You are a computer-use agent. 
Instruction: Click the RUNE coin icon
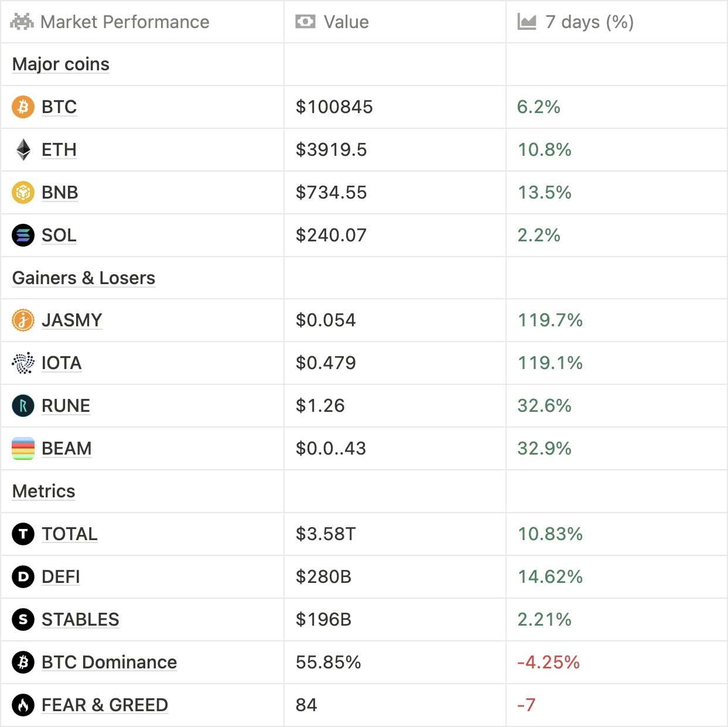23,406
